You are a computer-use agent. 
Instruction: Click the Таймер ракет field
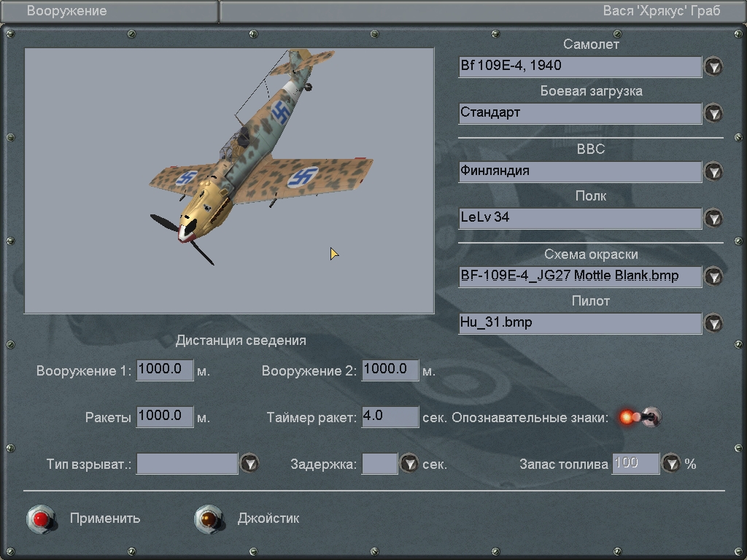[x=390, y=416]
